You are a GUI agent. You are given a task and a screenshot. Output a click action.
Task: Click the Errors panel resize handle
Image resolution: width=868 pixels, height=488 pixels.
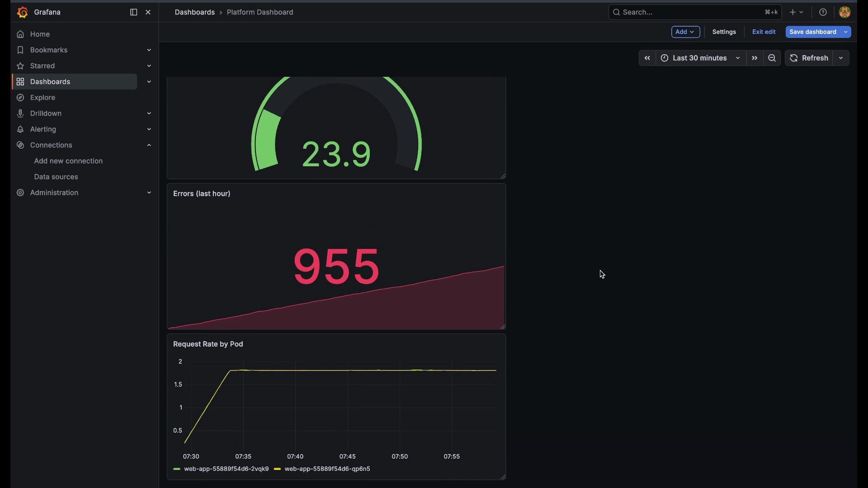click(503, 326)
